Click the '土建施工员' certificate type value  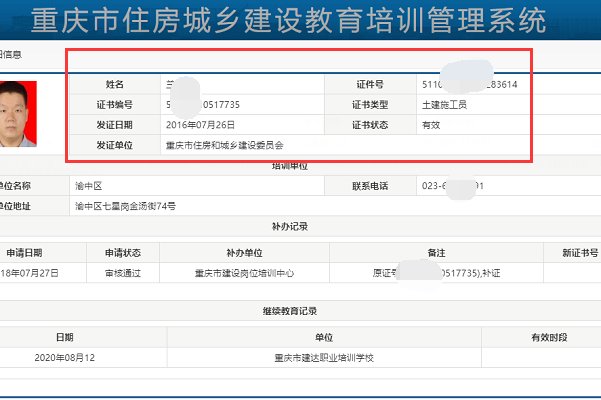tap(444, 105)
